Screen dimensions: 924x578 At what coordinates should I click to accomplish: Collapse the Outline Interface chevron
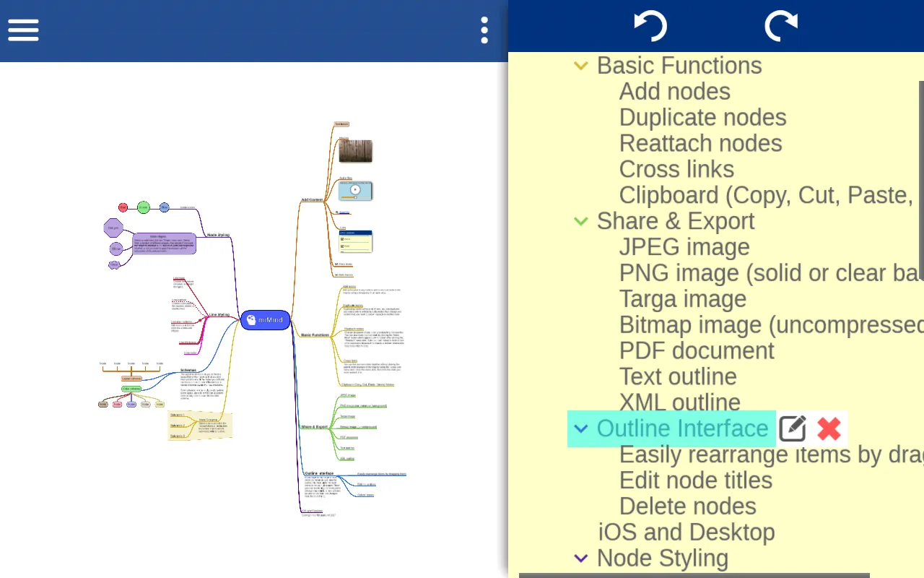coord(580,428)
